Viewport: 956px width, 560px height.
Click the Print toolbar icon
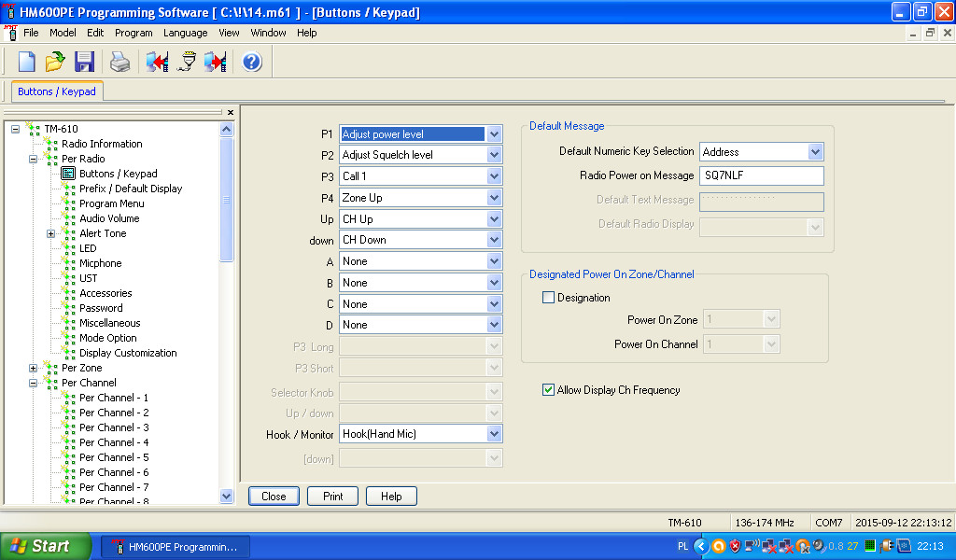click(120, 62)
